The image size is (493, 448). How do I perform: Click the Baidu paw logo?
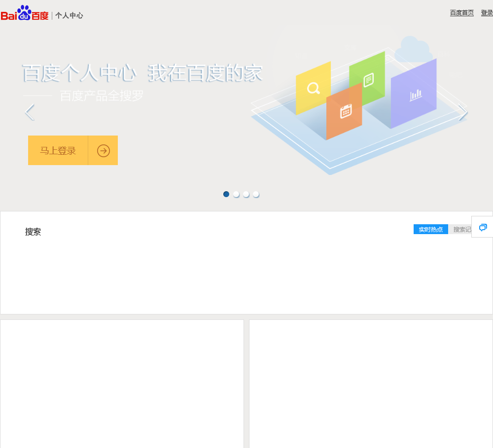point(25,13)
